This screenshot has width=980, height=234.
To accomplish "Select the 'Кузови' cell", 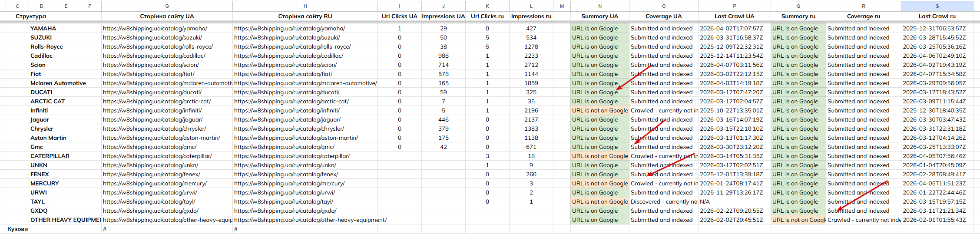I will pos(17,229).
